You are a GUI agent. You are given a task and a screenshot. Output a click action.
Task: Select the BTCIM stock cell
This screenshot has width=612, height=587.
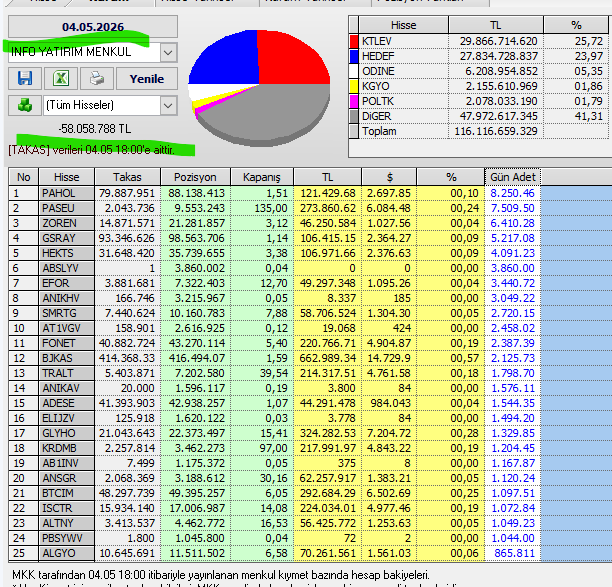[67, 493]
